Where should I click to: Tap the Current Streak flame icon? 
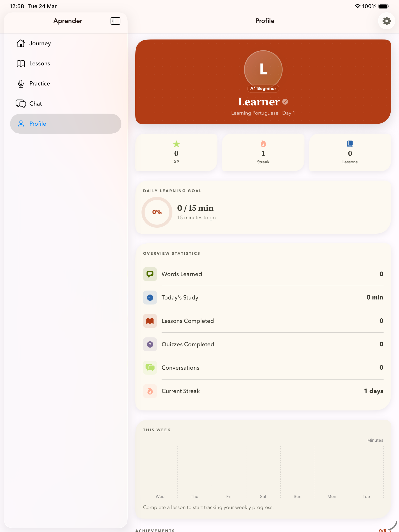[x=150, y=391]
